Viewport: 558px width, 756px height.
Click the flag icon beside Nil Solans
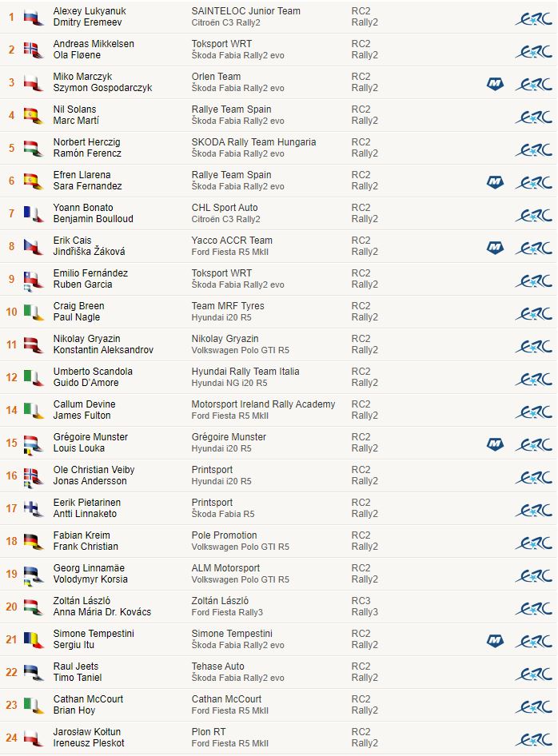[x=33, y=115]
